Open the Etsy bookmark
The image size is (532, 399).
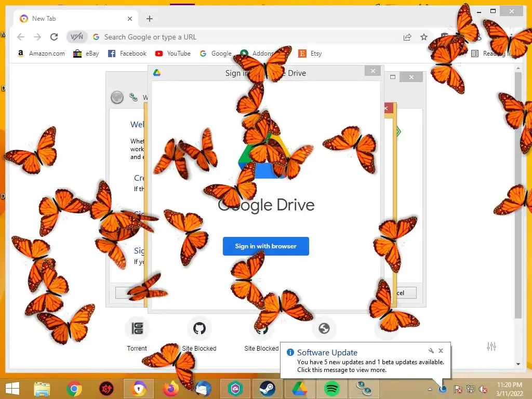click(310, 54)
